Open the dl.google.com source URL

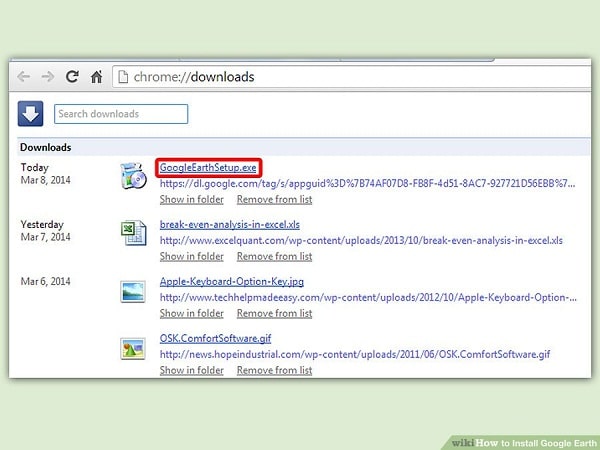point(367,183)
